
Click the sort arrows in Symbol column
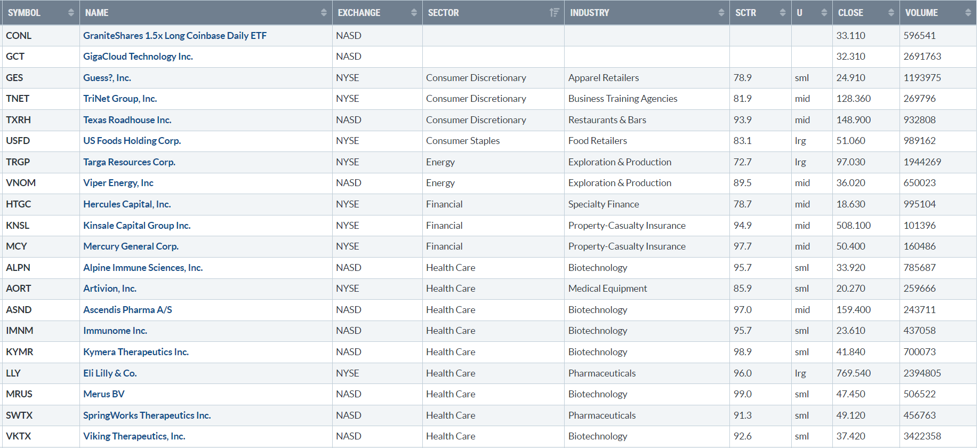click(x=71, y=13)
